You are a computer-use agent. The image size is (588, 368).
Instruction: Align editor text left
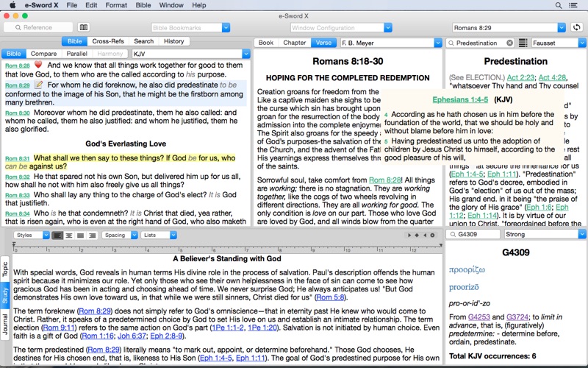57,236
